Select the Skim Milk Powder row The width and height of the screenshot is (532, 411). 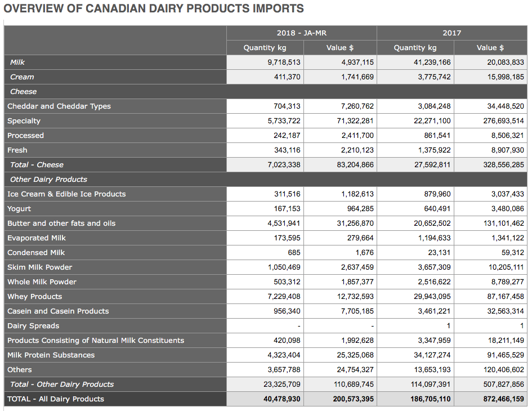(x=266, y=267)
